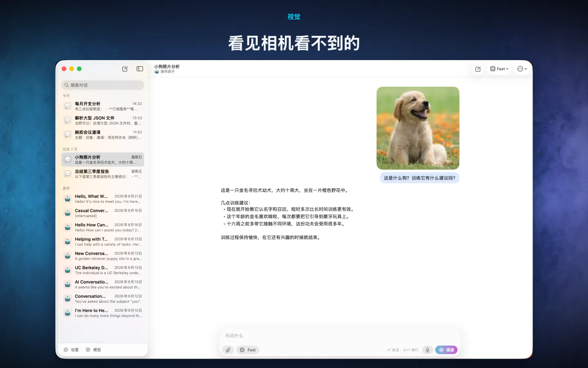Open the more options ellipsis menu
This screenshot has width=588, height=368.
click(x=522, y=69)
